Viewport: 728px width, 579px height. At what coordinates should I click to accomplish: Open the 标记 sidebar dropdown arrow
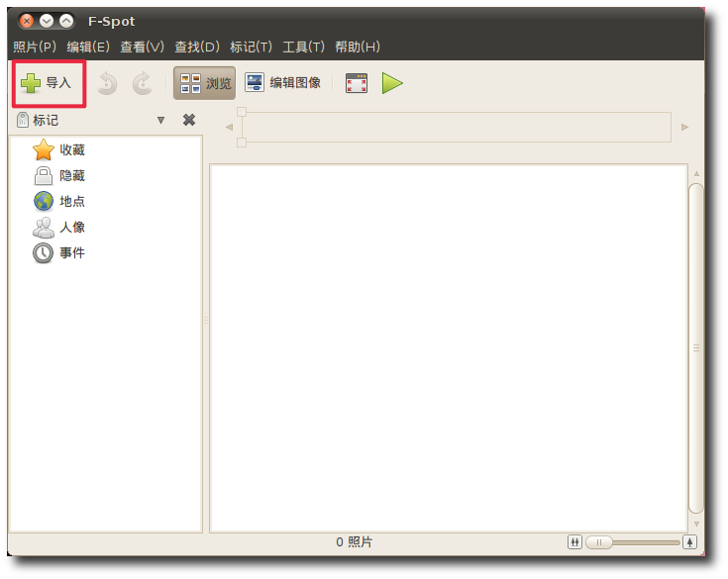[160, 120]
